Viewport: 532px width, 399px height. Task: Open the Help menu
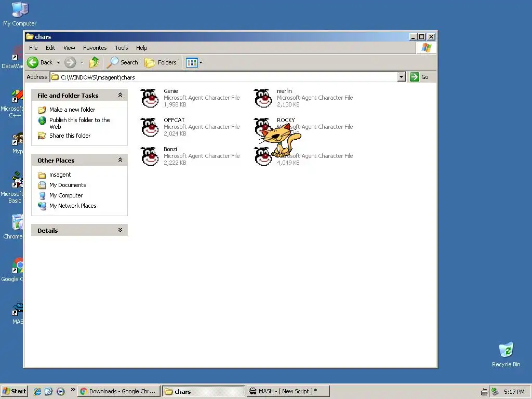[x=142, y=48]
